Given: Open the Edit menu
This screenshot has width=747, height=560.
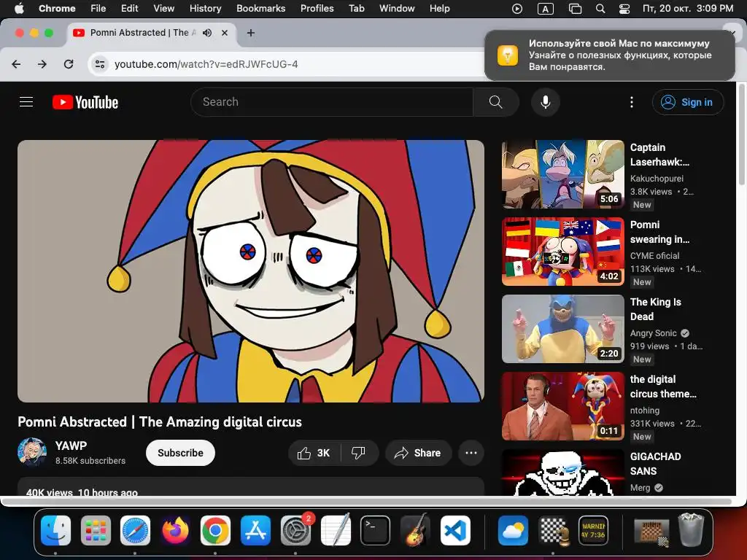Looking at the screenshot, I should (x=130, y=8).
